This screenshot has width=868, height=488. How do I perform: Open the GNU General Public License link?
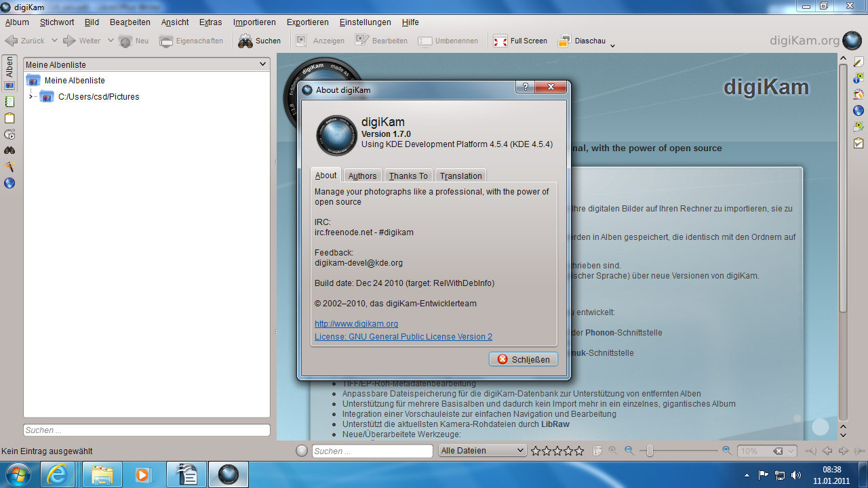click(403, 336)
